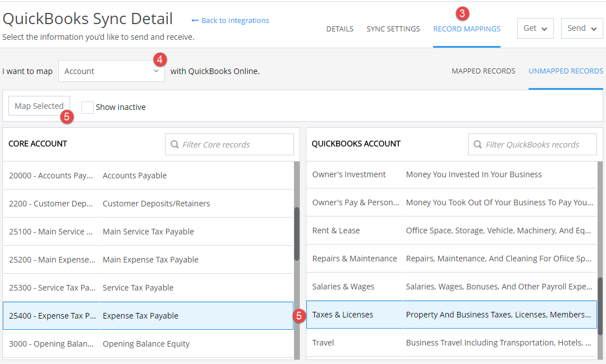Click the Expense Tax Payable description cell
This screenshot has width=606, height=364.
[140, 316]
